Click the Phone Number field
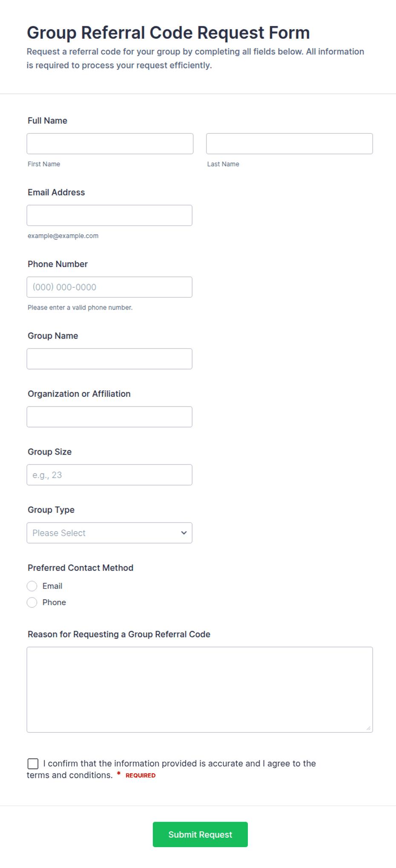This screenshot has height=868, width=396. [109, 287]
